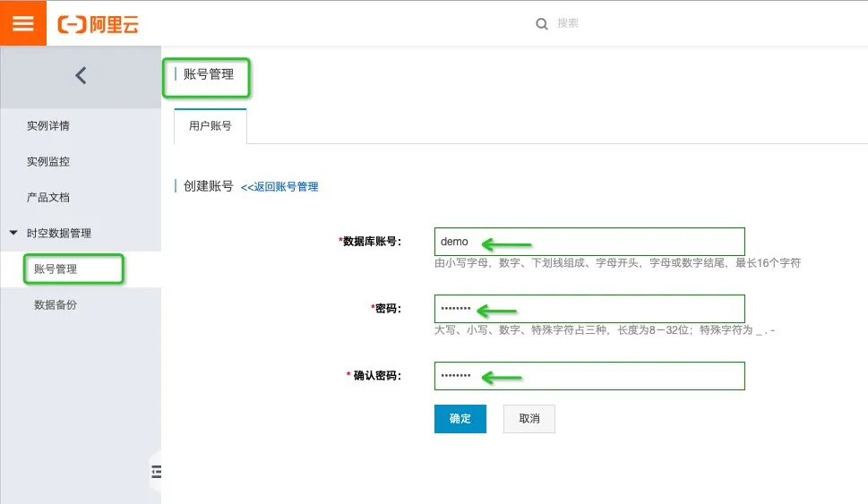Open 实例详情 in the sidebar
The width and height of the screenshot is (868, 504).
click(48, 125)
